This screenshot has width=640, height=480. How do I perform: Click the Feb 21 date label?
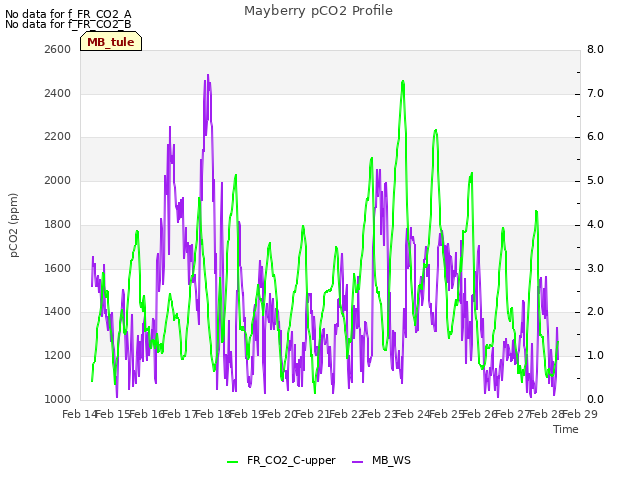coord(313,414)
